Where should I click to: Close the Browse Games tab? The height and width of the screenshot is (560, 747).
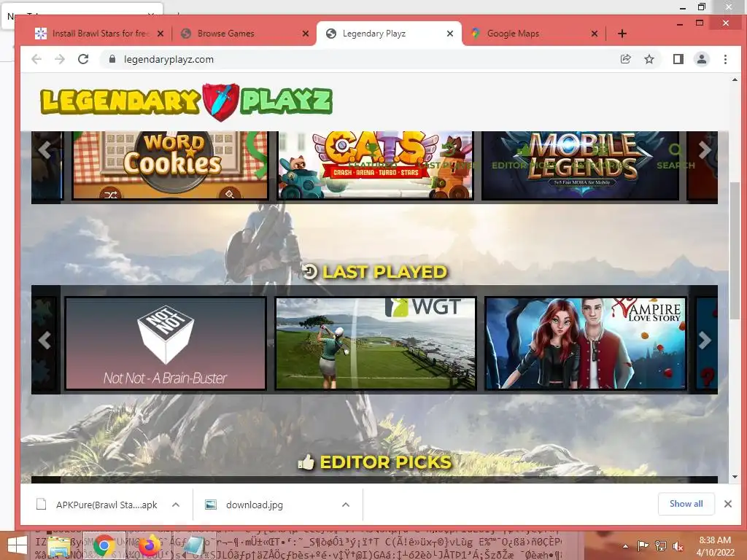pyautogui.click(x=306, y=34)
